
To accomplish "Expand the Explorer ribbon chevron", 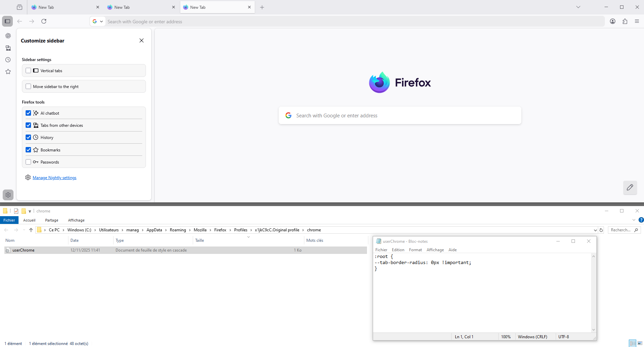I will (634, 220).
